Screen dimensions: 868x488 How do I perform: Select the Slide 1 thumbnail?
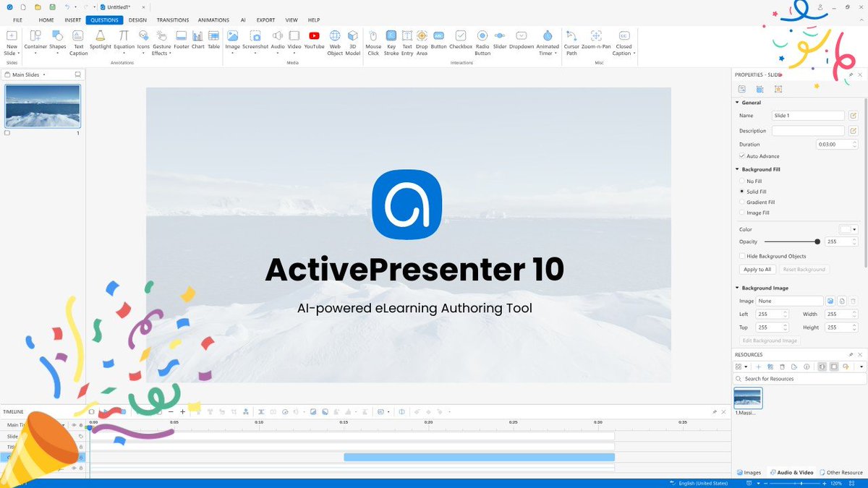[x=43, y=106]
